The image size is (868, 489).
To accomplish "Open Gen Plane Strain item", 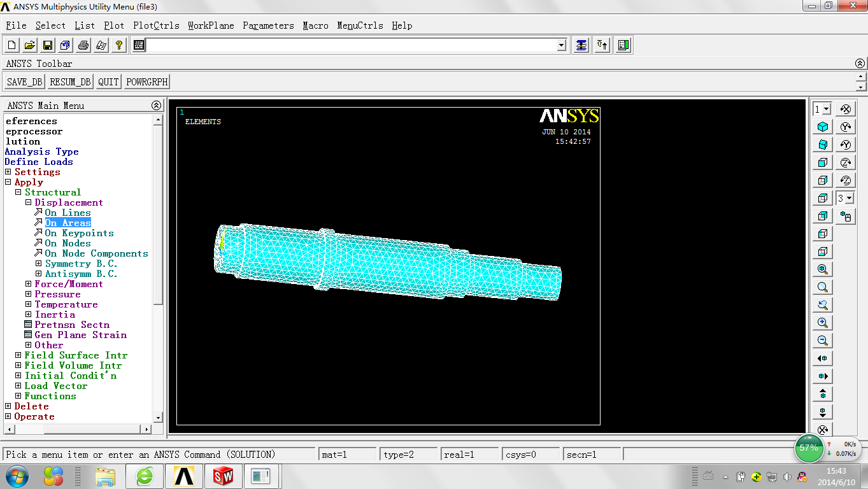I will click(80, 335).
